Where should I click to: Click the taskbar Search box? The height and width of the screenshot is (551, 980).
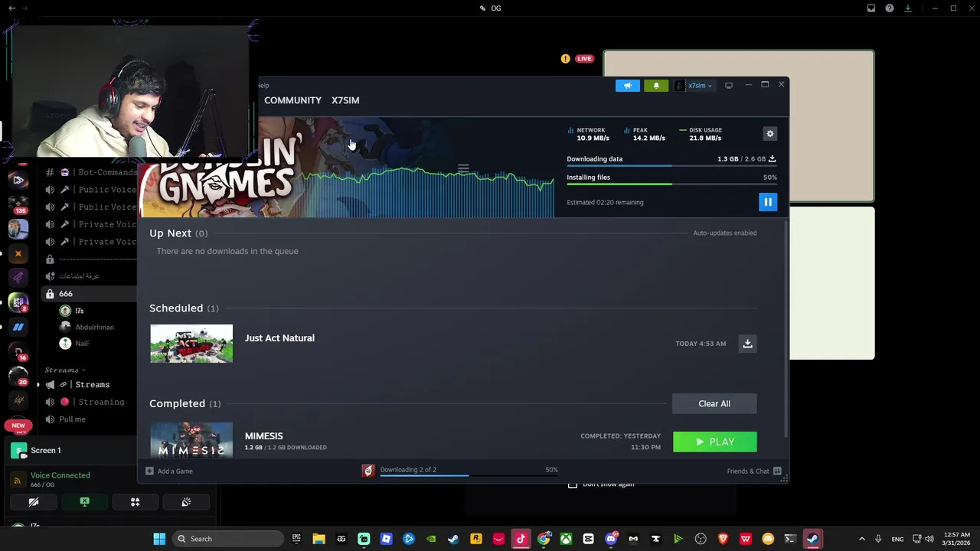pyautogui.click(x=227, y=539)
